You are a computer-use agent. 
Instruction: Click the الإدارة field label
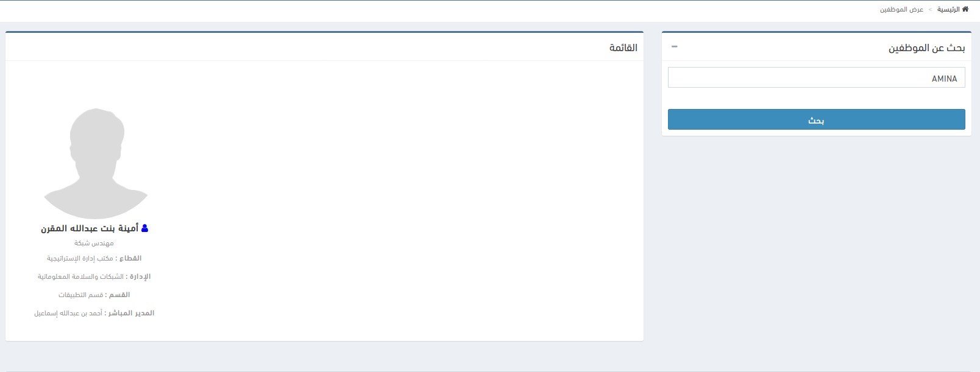point(140,277)
